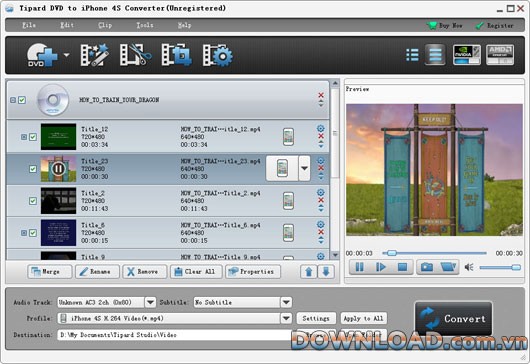Start conversion with Convert button

click(x=454, y=318)
